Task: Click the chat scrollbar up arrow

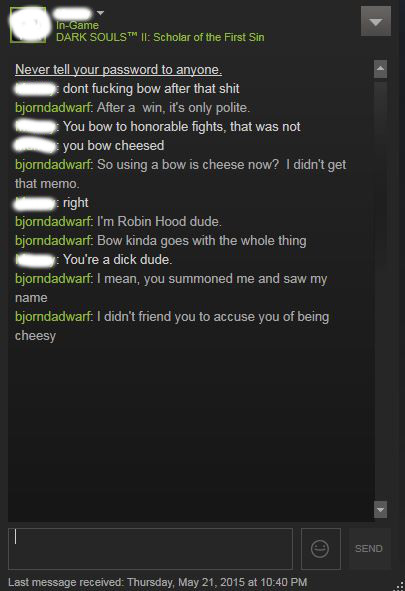Action: point(381,69)
